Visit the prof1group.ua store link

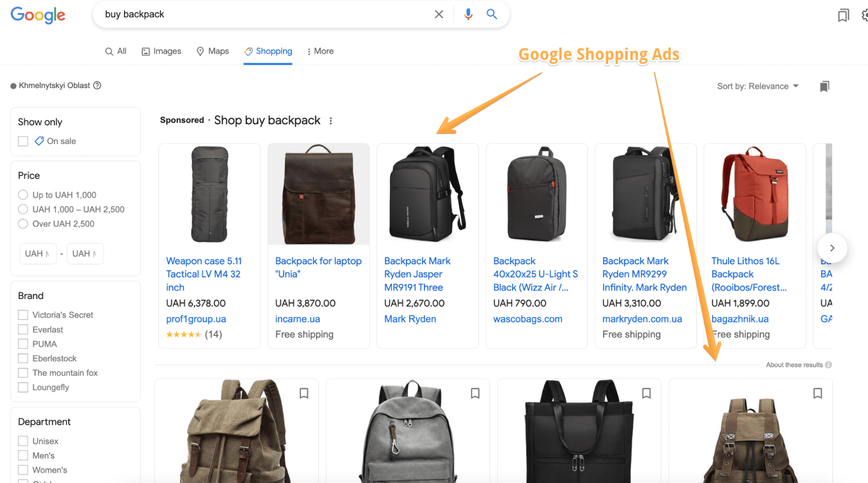196,319
